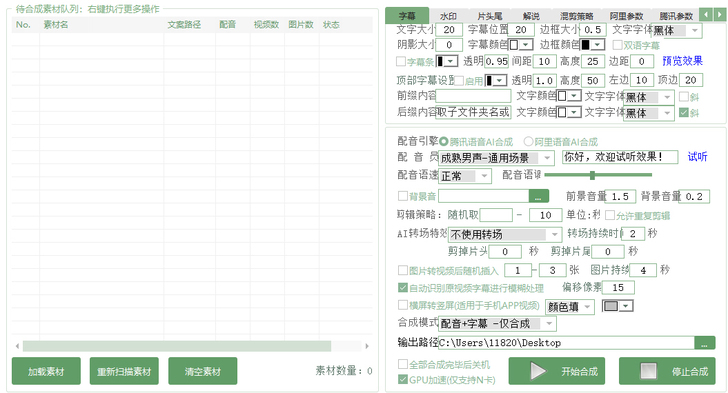Click the 偏移像素 15 field

click(618, 288)
